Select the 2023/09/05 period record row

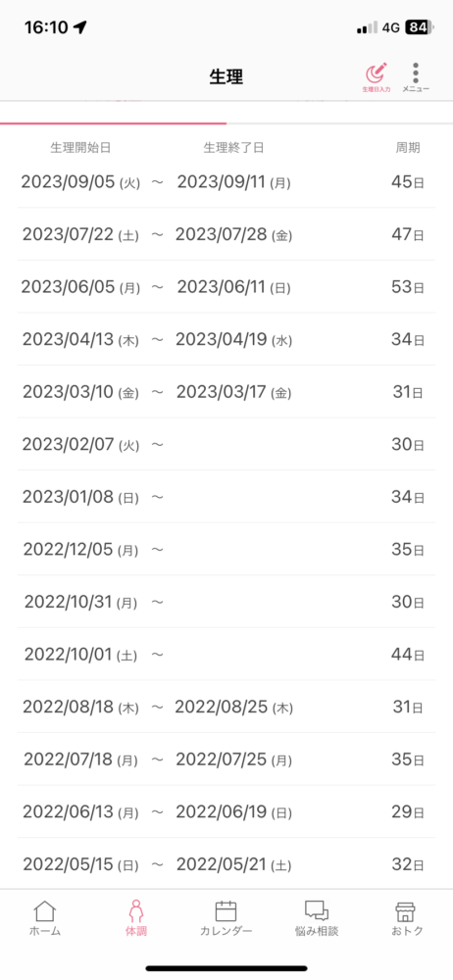226,182
